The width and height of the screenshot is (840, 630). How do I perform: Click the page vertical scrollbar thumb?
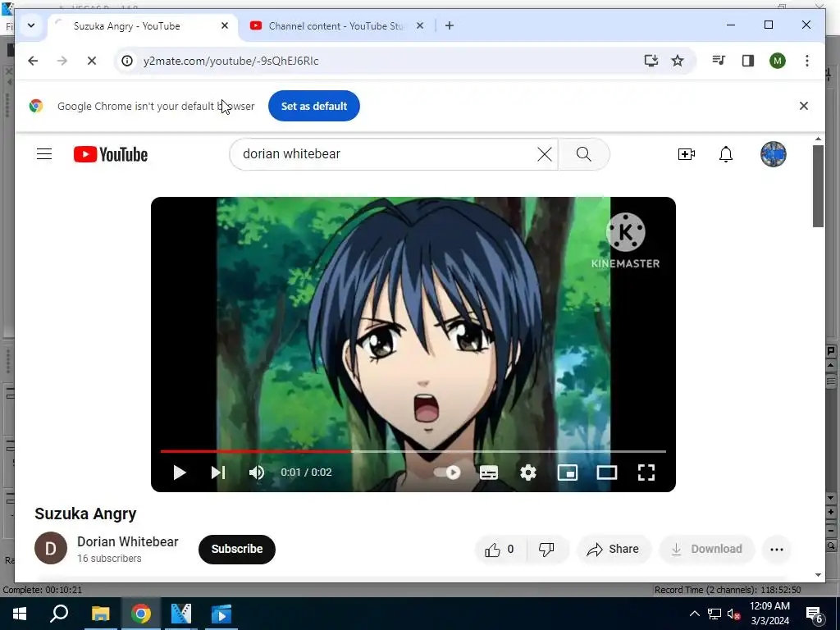coord(818,186)
